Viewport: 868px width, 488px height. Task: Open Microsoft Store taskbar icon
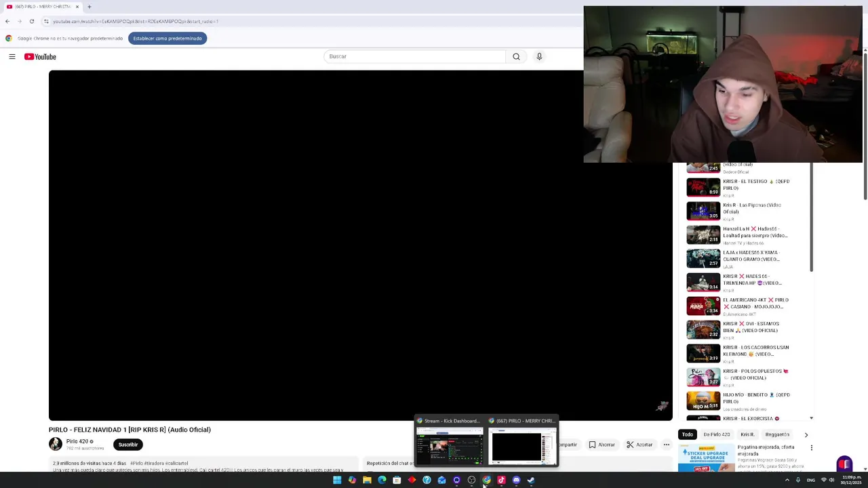[x=397, y=480]
